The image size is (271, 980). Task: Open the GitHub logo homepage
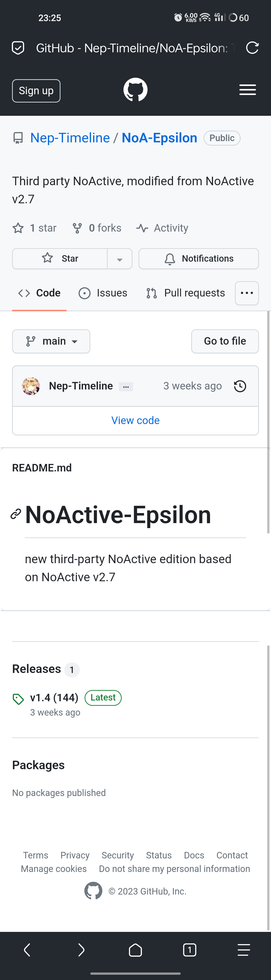click(x=135, y=90)
